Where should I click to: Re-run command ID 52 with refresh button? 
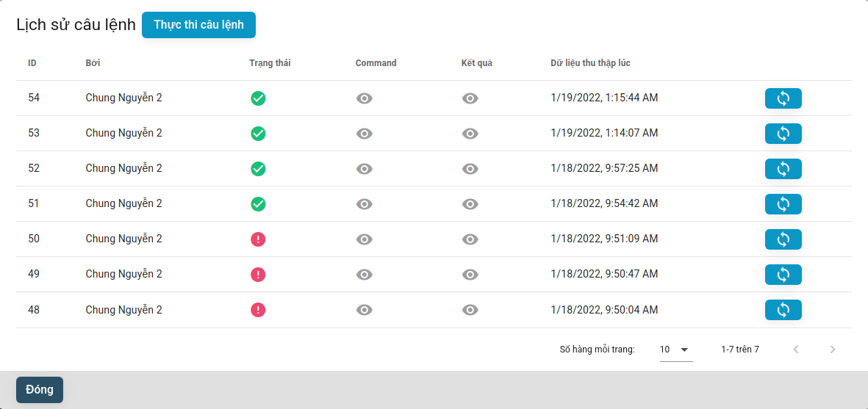(x=783, y=169)
